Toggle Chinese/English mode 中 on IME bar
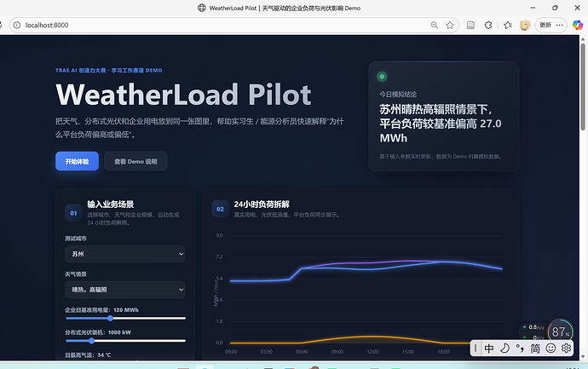 pos(489,349)
